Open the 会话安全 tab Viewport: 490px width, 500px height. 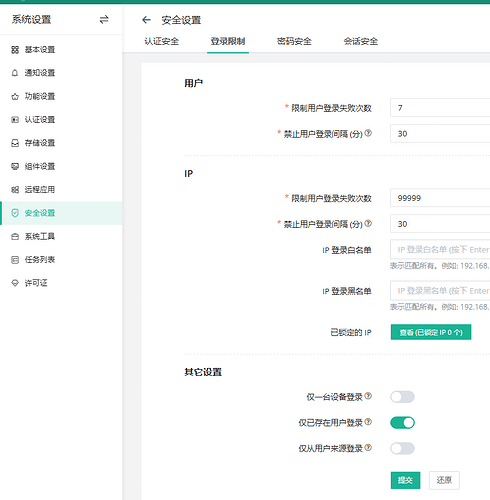(x=361, y=41)
